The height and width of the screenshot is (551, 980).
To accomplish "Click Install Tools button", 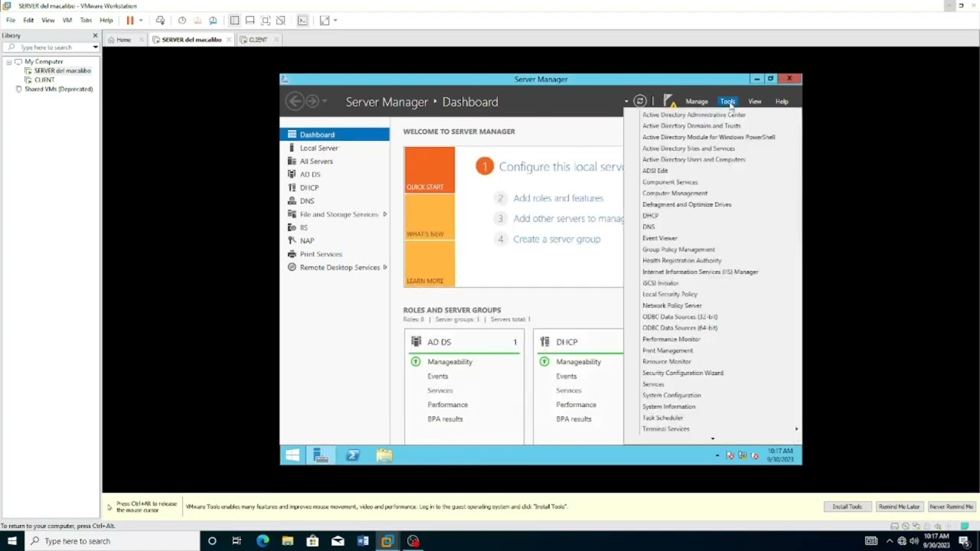I will tap(847, 507).
